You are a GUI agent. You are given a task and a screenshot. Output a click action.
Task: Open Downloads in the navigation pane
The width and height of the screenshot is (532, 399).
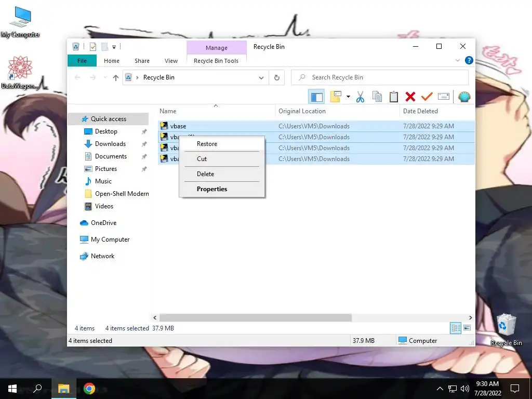click(110, 144)
